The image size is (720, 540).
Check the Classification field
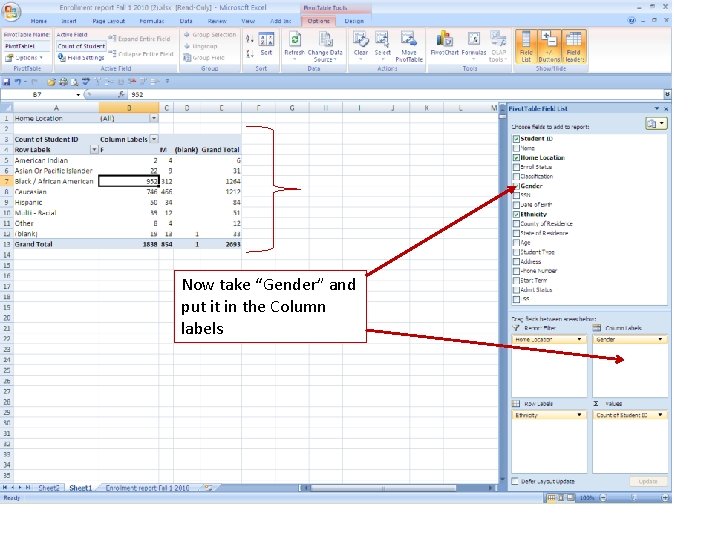(x=516, y=176)
